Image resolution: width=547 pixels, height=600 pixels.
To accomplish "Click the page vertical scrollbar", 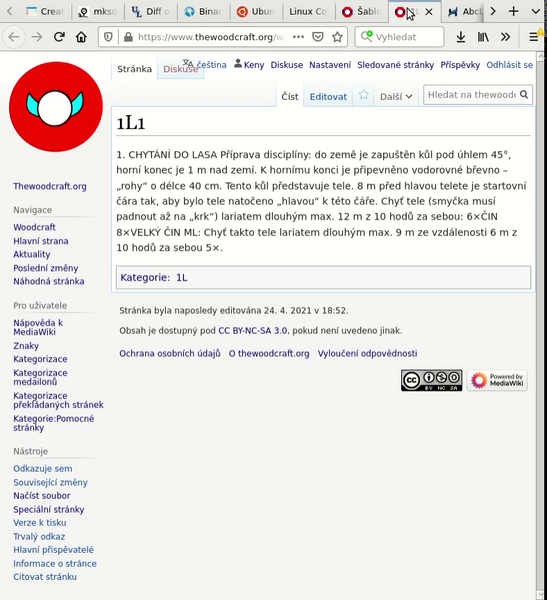I will [x=540, y=326].
